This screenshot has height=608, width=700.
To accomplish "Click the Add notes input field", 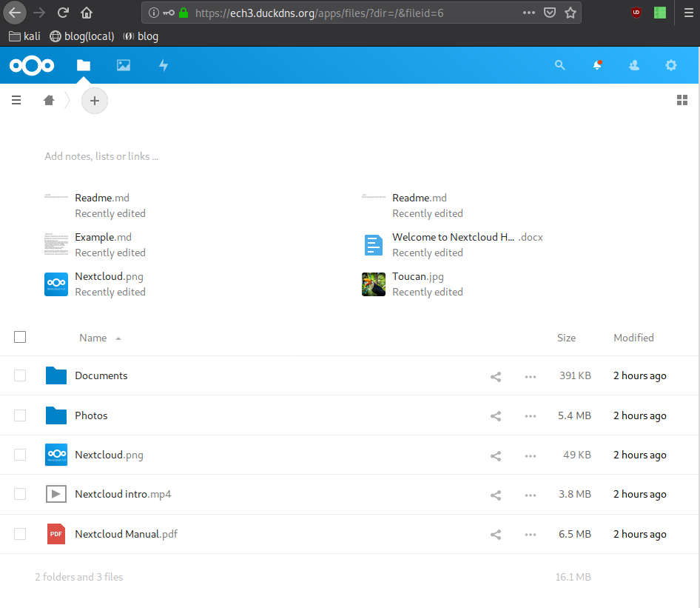I will (101, 156).
